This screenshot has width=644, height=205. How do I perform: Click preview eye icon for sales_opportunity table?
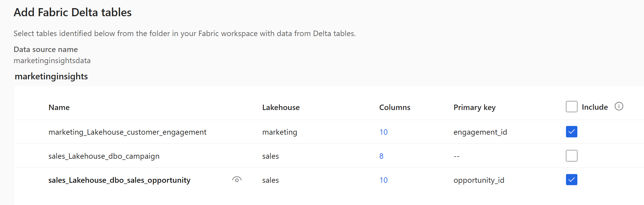(x=237, y=180)
